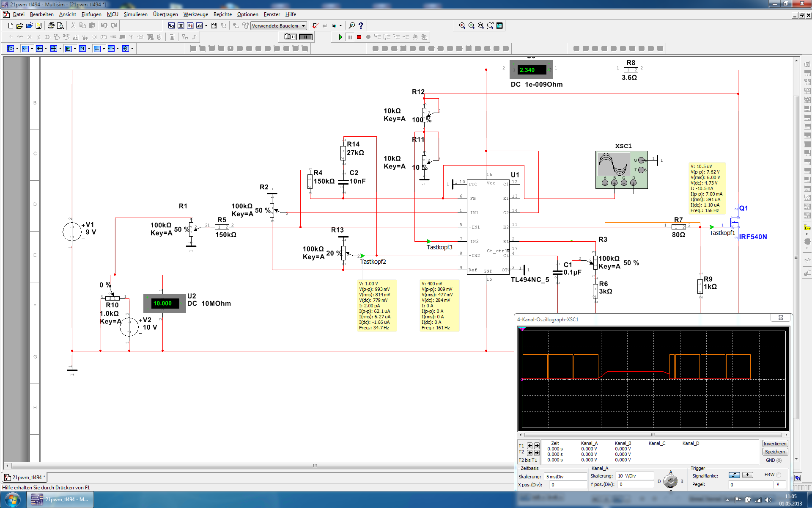Expand the basic family dropdown arrow
812x508 pixels.
click(x=32, y=49)
